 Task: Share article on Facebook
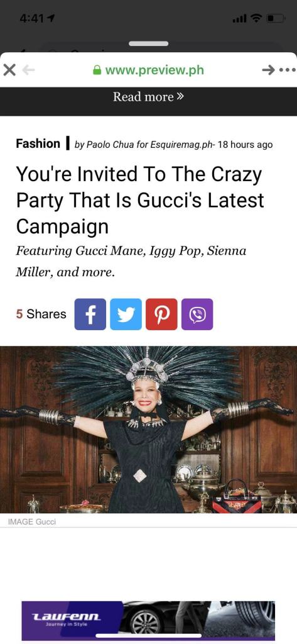(90, 314)
